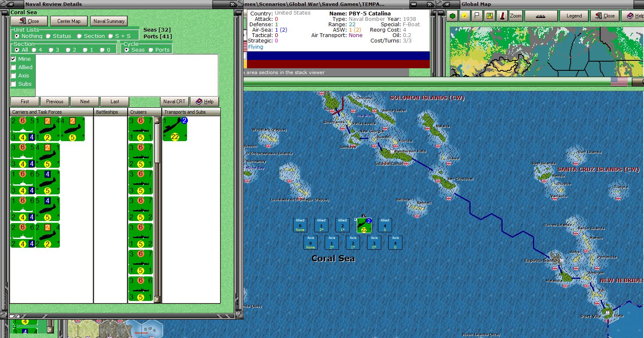Click the Axis 3 sea section box

point(374,243)
